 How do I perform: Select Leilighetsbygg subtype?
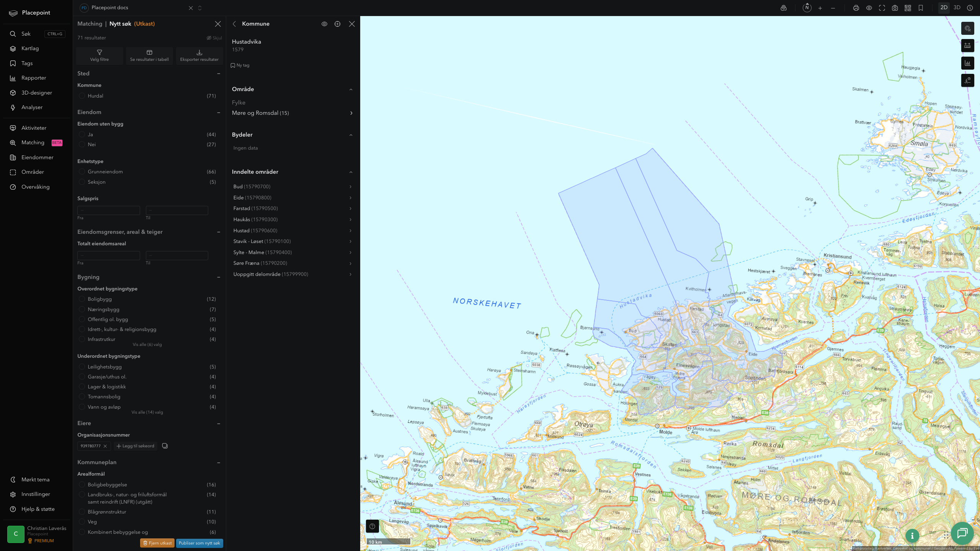pyautogui.click(x=82, y=367)
